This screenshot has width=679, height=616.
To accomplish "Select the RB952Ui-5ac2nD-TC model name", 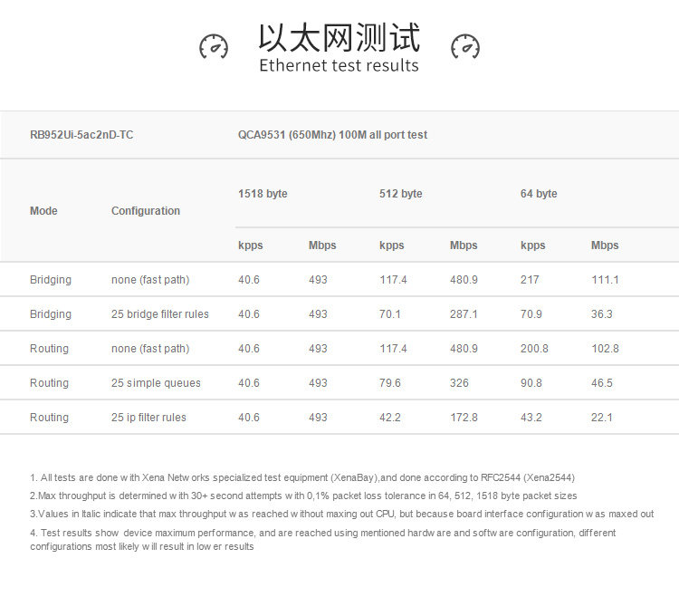I will click(81, 135).
